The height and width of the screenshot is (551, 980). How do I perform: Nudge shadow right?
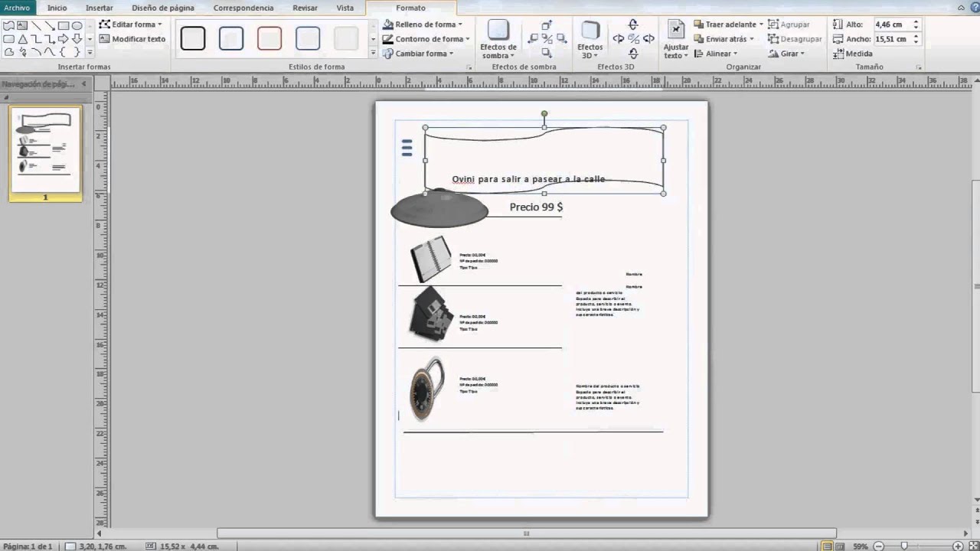point(562,38)
